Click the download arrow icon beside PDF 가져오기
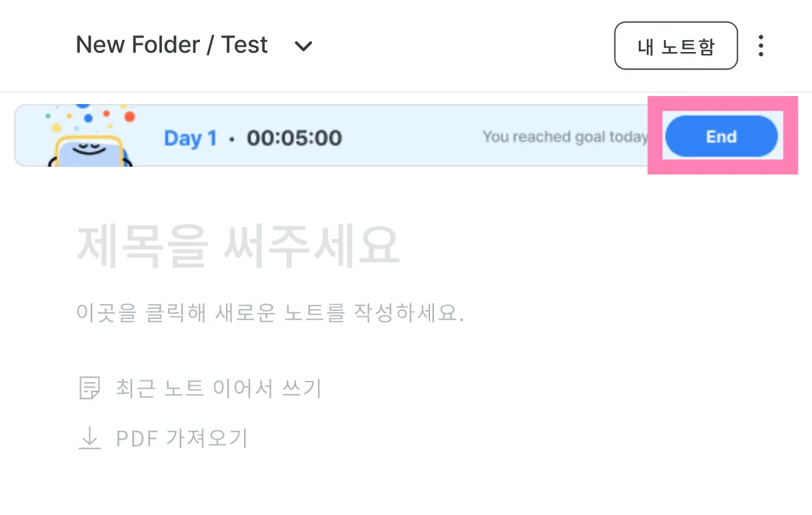The image size is (812, 515). (89, 439)
